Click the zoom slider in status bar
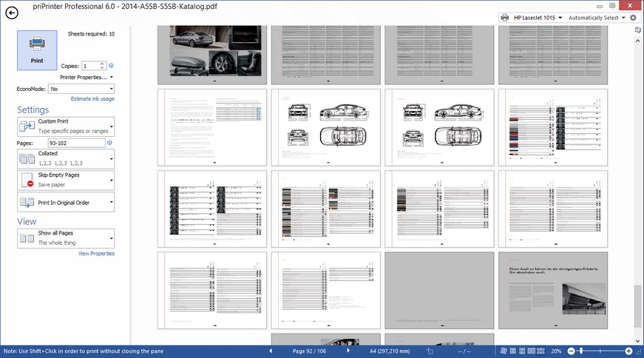The image size is (644, 358). [599, 351]
